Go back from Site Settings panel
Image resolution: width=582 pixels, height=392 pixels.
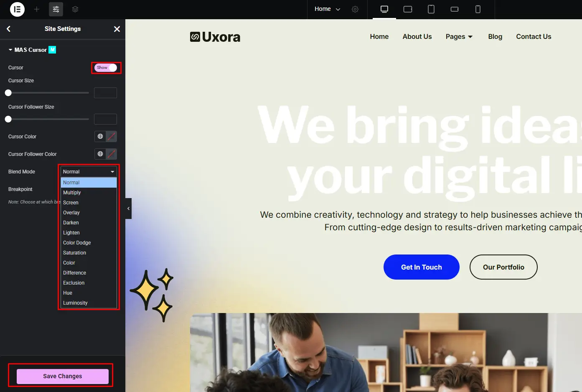pos(8,29)
